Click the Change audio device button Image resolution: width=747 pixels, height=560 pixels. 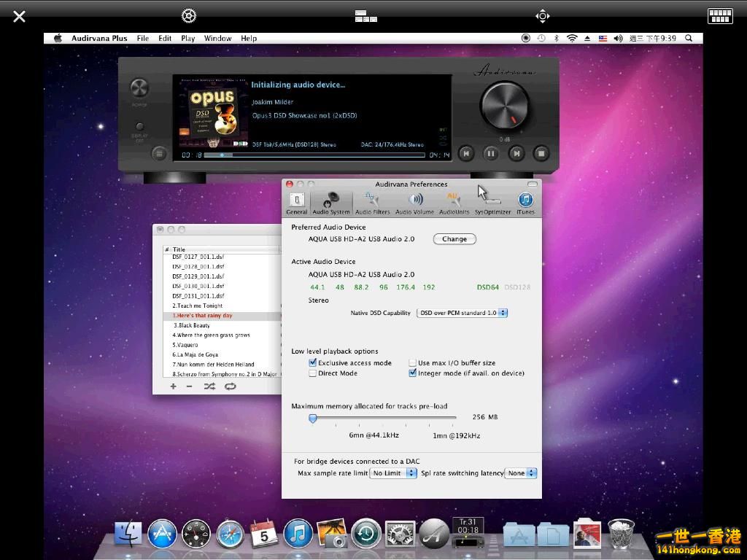click(454, 239)
